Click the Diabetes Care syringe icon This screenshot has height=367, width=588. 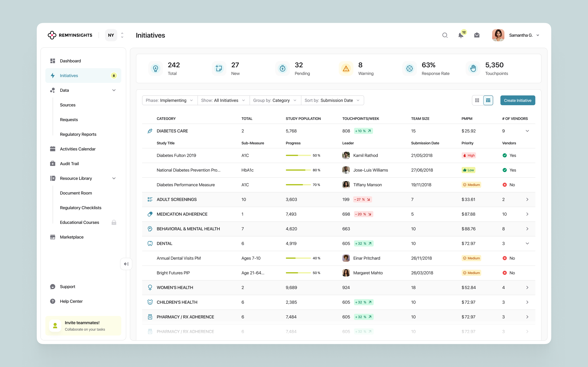point(150,131)
